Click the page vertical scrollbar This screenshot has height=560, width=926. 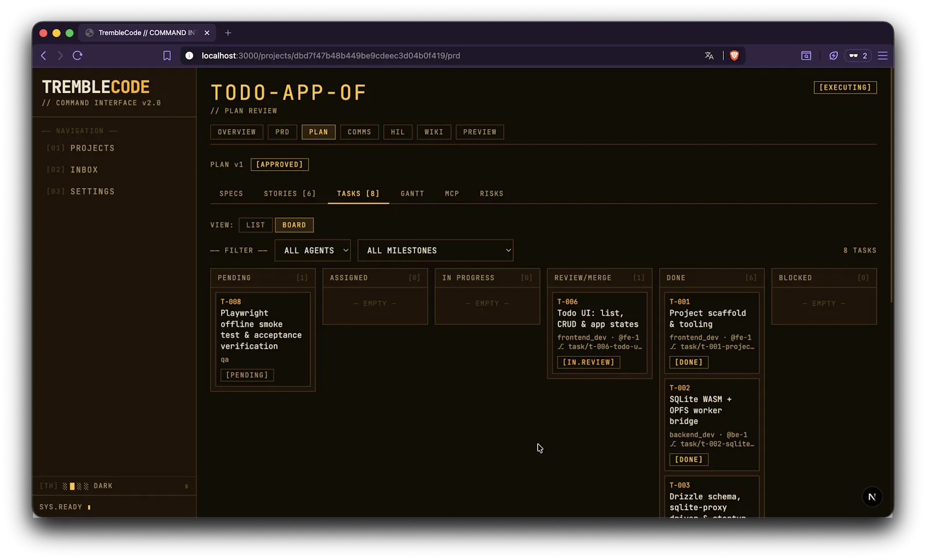click(x=891, y=185)
